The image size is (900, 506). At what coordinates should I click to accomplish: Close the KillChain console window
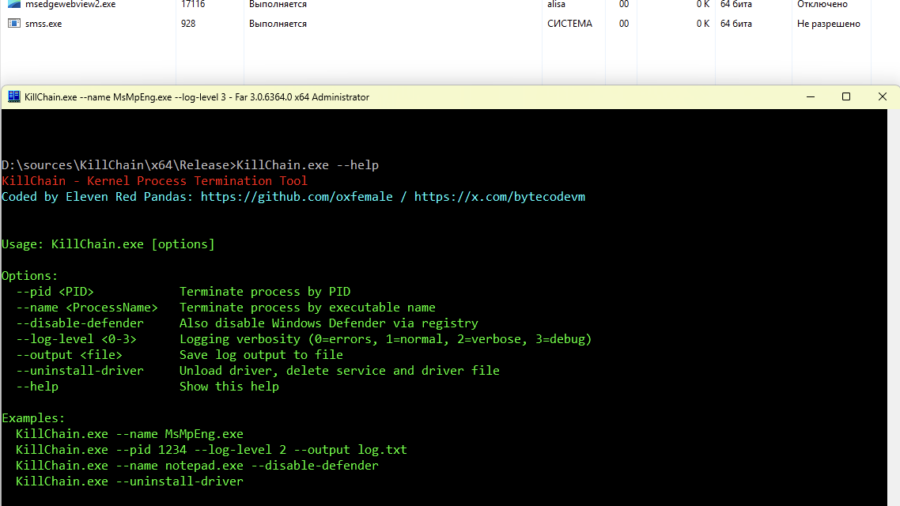pyautogui.click(x=882, y=96)
